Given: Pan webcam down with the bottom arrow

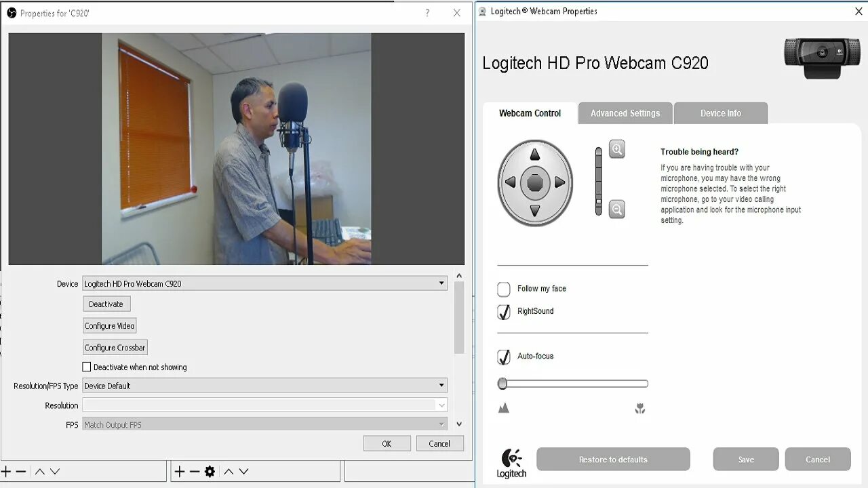Looking at the screenshot, I should (534, 211).
